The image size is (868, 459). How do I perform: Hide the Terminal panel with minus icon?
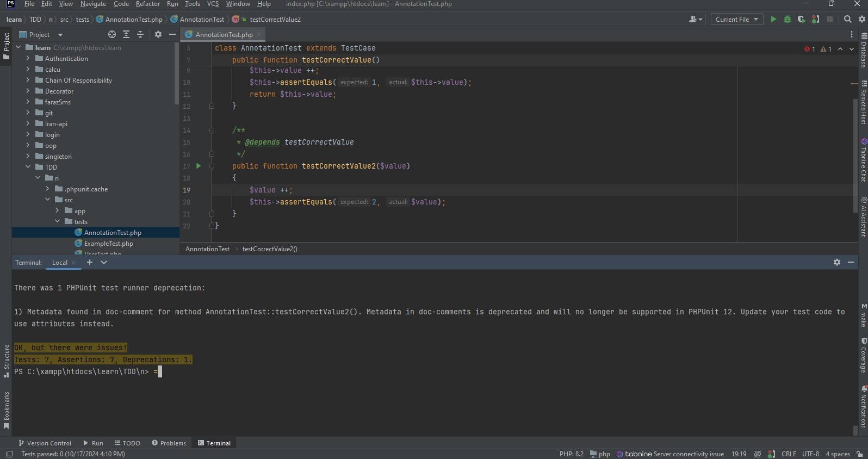point(851,262)
